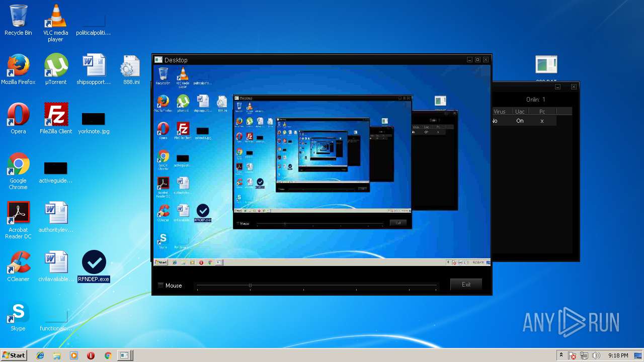
Task: Click the volume speaker tray icon
Action: [x=596, y=355]
